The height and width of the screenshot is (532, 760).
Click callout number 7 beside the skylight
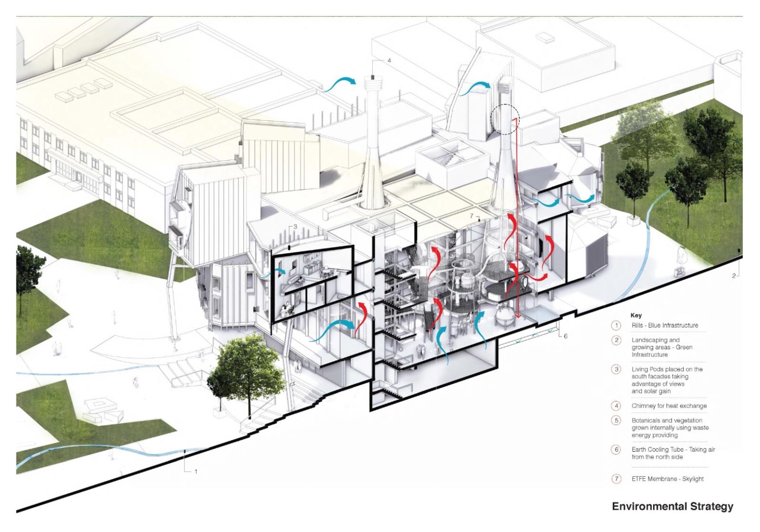[471, 216]
